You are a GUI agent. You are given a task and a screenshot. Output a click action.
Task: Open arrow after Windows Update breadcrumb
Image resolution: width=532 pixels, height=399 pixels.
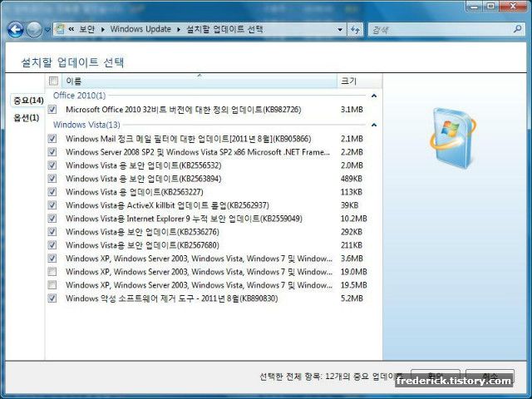(179, 30)
